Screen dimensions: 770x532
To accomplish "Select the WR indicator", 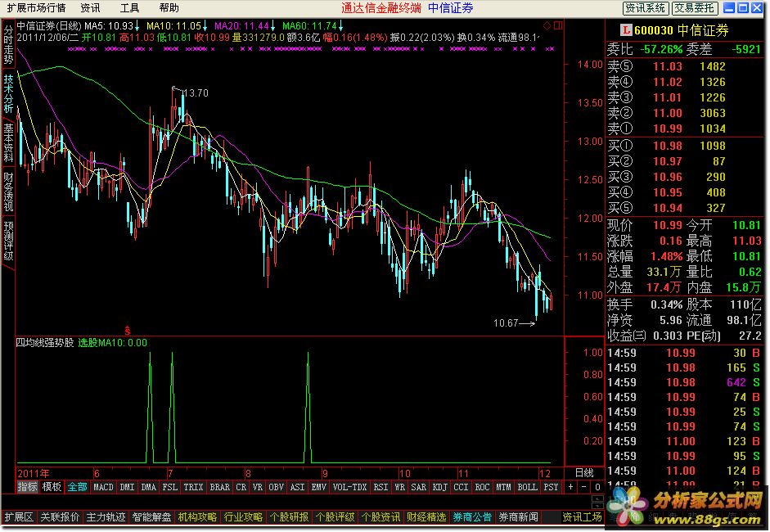I will point(400,487).
